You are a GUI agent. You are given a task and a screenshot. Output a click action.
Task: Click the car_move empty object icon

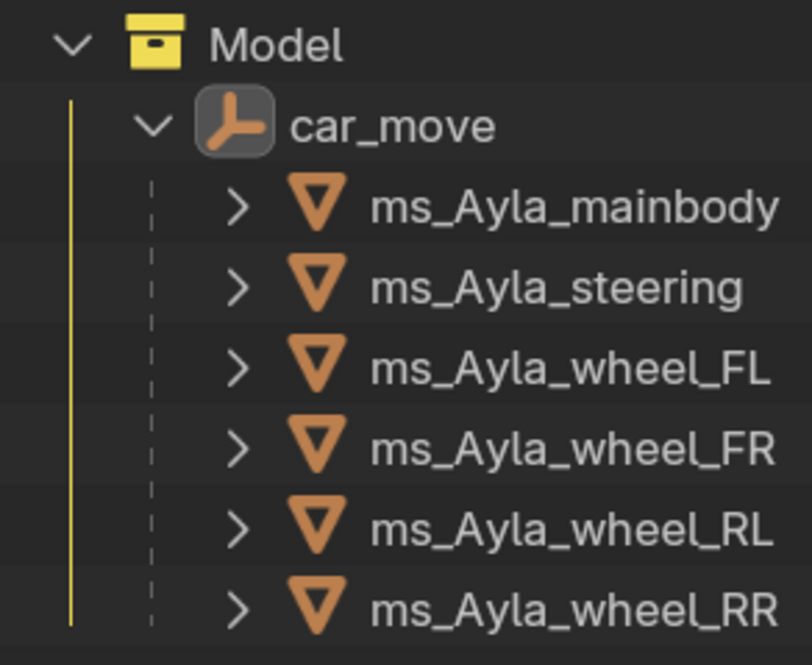(235, 121)
